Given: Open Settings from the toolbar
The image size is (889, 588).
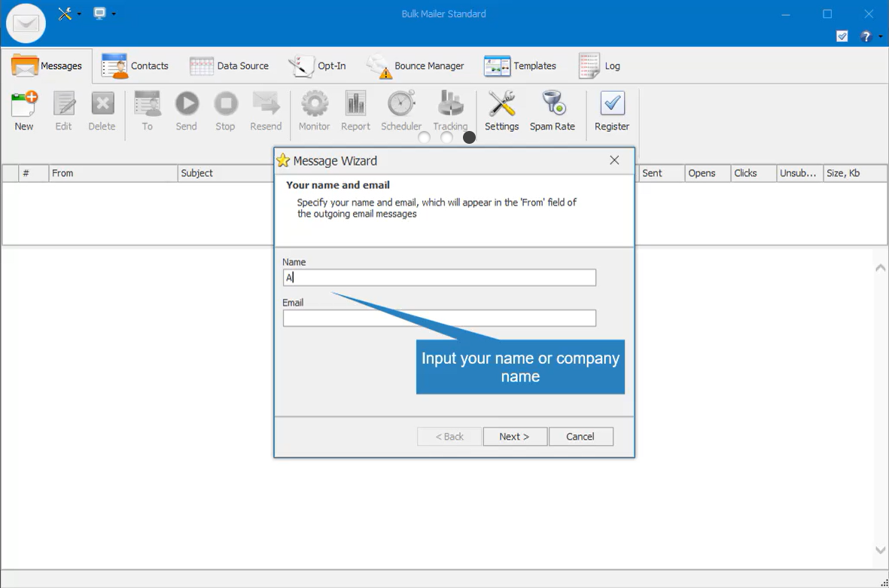Looking at the screenshot, I should [x=501, y=105].
